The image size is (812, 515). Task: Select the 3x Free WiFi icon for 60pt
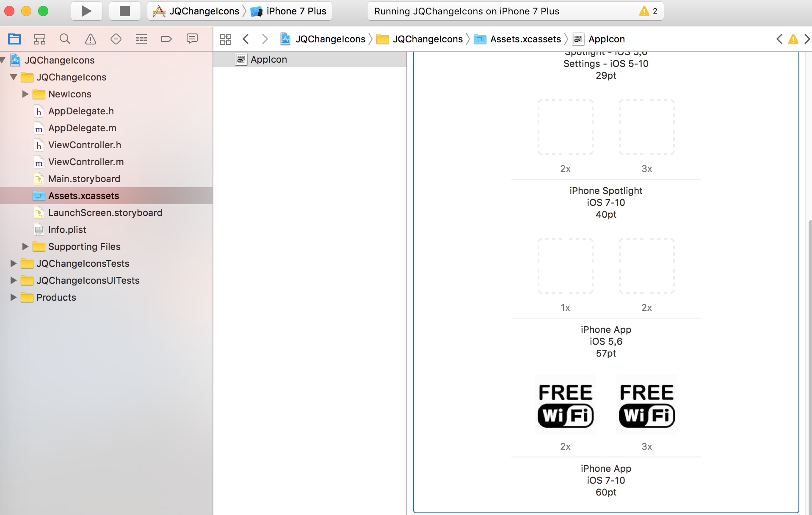tap(647, 405)
